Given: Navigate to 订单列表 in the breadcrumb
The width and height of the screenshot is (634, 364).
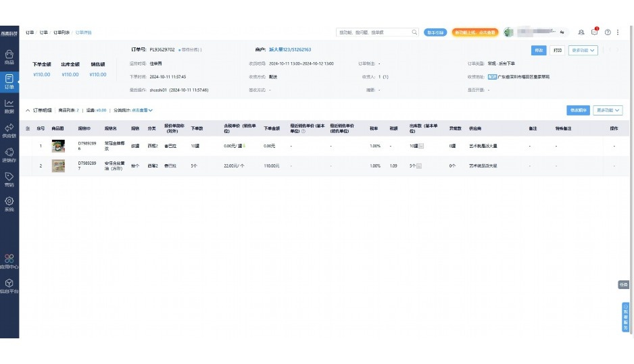Looking at the screenshot, I should 62,32.
